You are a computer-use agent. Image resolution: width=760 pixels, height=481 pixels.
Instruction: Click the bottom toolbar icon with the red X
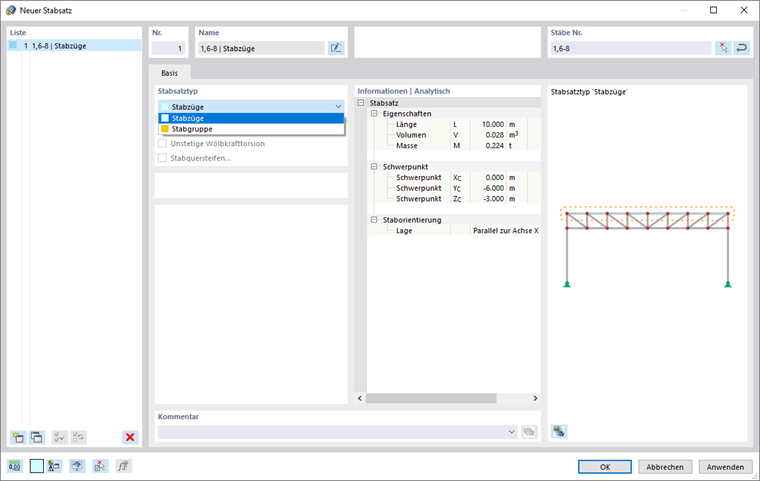click(x=100, y=466)
